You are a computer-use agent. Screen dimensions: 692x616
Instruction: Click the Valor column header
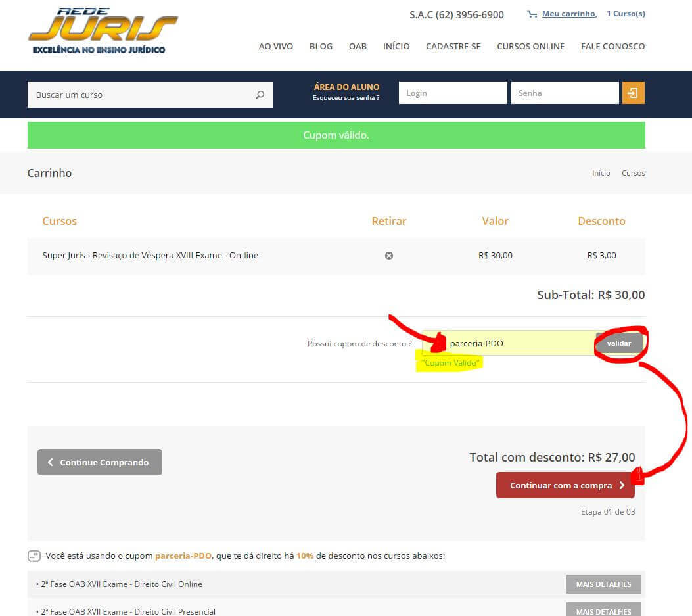495,221
